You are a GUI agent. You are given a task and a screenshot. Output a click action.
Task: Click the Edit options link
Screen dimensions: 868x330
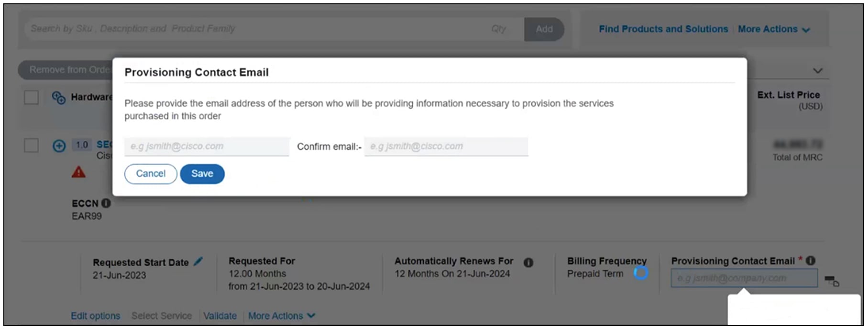point(96,316)
